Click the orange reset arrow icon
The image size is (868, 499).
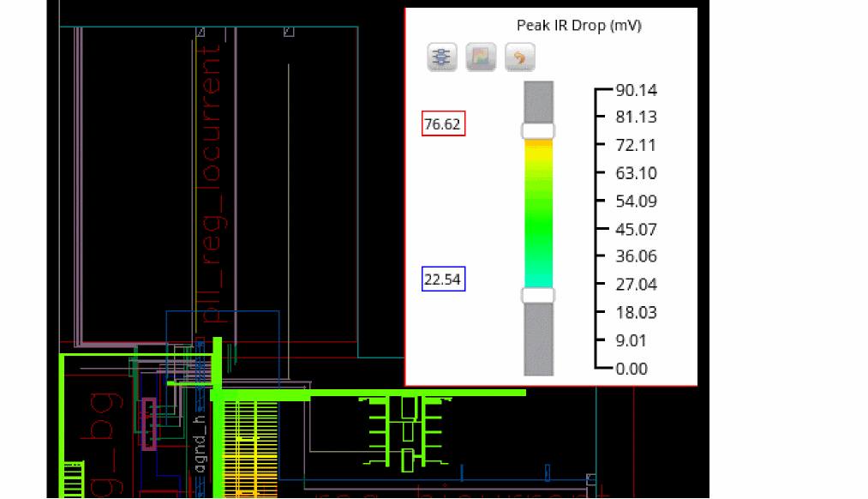coord(519,57)
